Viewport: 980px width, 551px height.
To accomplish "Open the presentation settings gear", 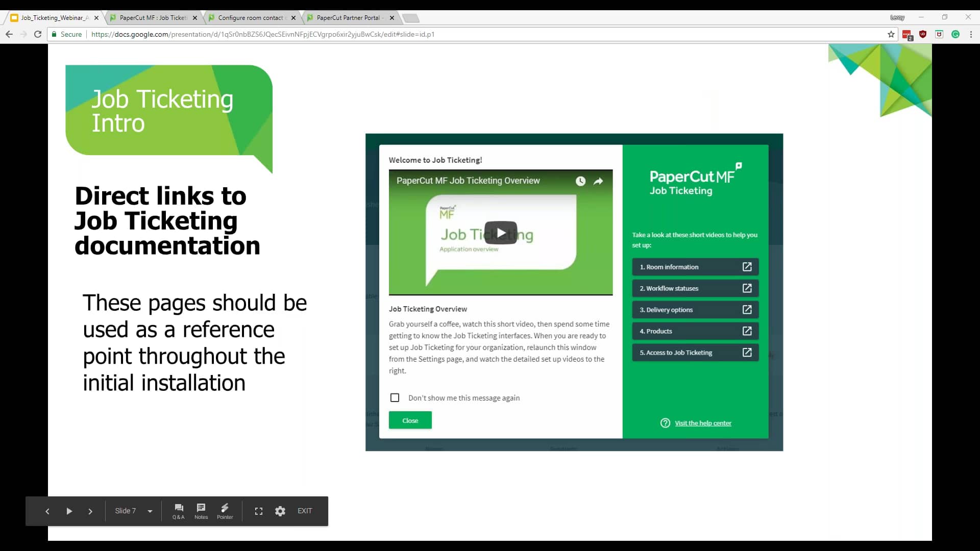I will (x=280, y=511).
